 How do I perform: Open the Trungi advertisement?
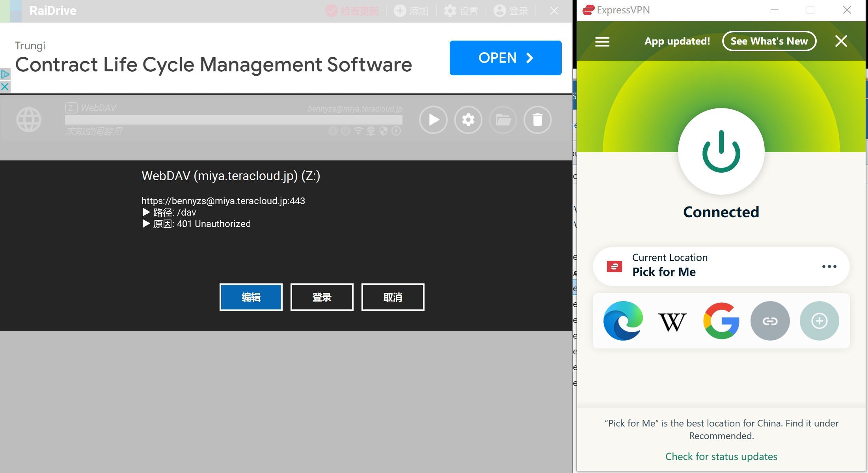point(505,58)
